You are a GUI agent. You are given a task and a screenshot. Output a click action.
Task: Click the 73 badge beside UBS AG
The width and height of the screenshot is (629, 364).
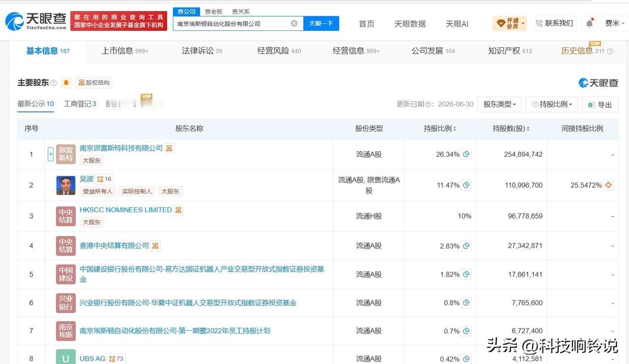point(116,359)
